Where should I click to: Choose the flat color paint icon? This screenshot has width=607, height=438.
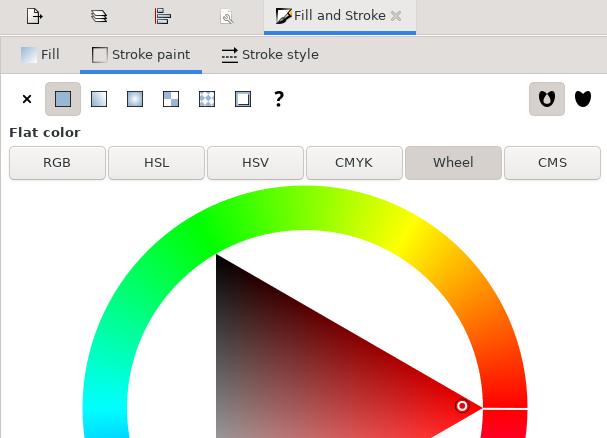click(x=63, y=99)
